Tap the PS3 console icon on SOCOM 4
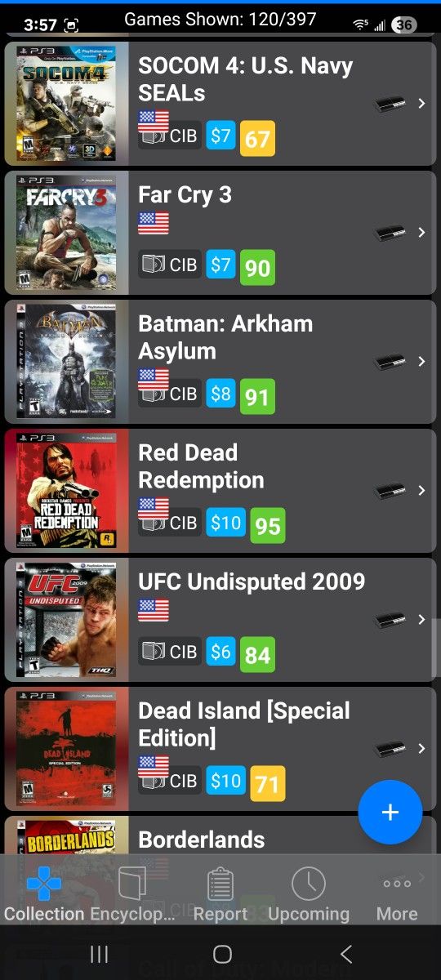441x980 pixels. 390,104
